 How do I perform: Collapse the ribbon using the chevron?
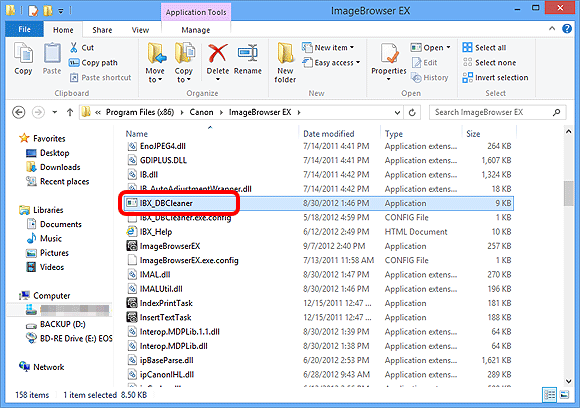pyautogui.click(x=552, y=28)
